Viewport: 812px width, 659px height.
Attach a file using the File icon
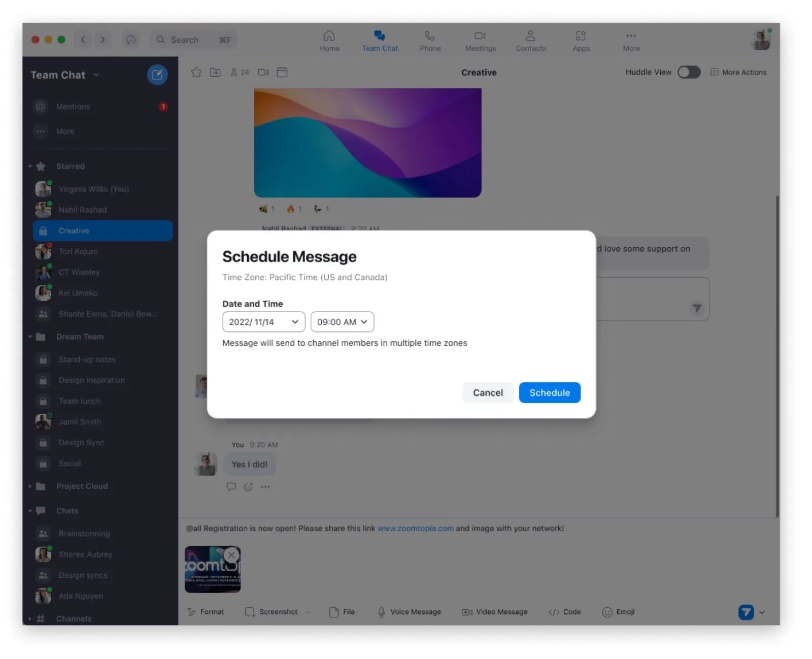click(x=341, y=612)
